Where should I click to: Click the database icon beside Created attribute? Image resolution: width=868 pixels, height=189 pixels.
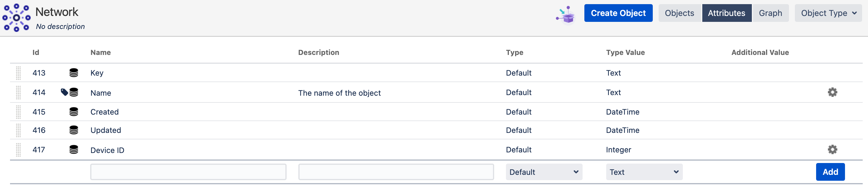coord(74,112)
